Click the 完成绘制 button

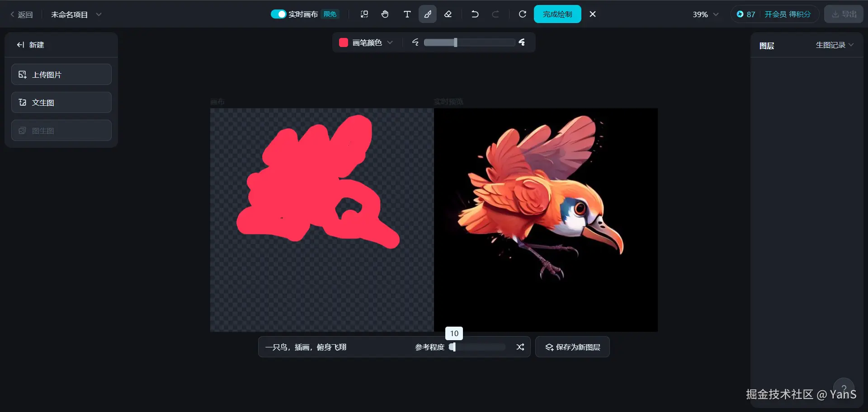pos(557,14)
